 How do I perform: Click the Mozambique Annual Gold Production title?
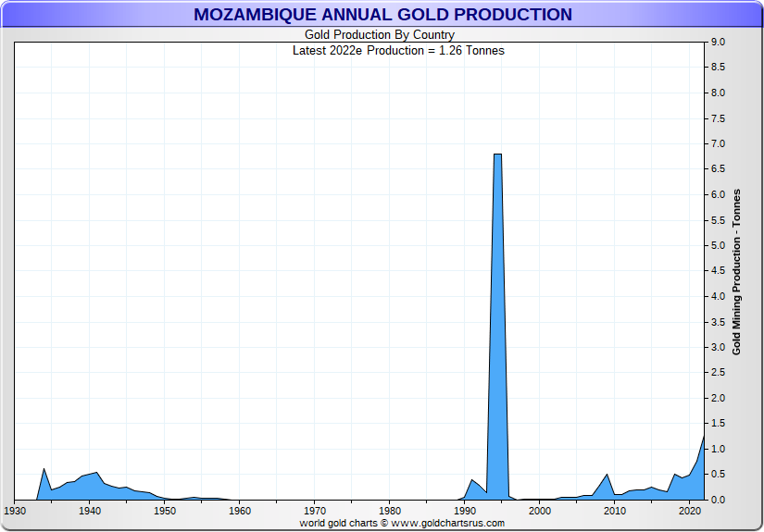tap(382, 15)
